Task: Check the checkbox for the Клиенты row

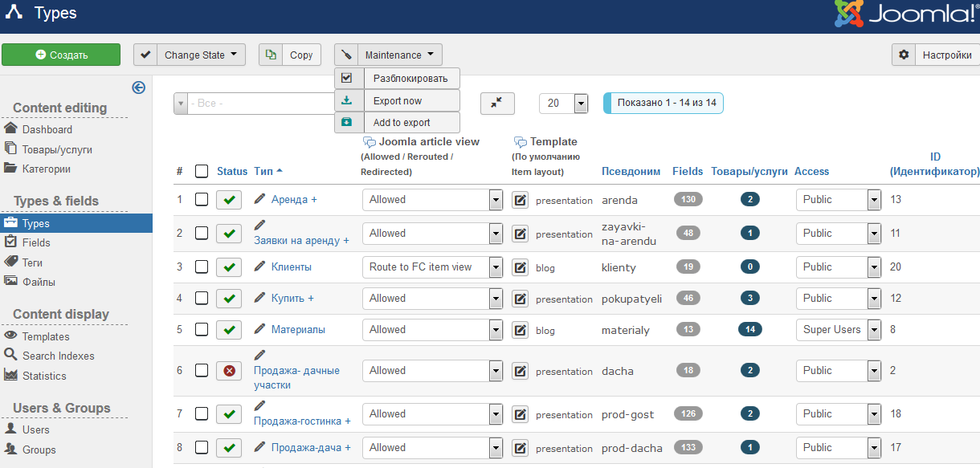Action: pyautogui.click(x=202, y=267)
